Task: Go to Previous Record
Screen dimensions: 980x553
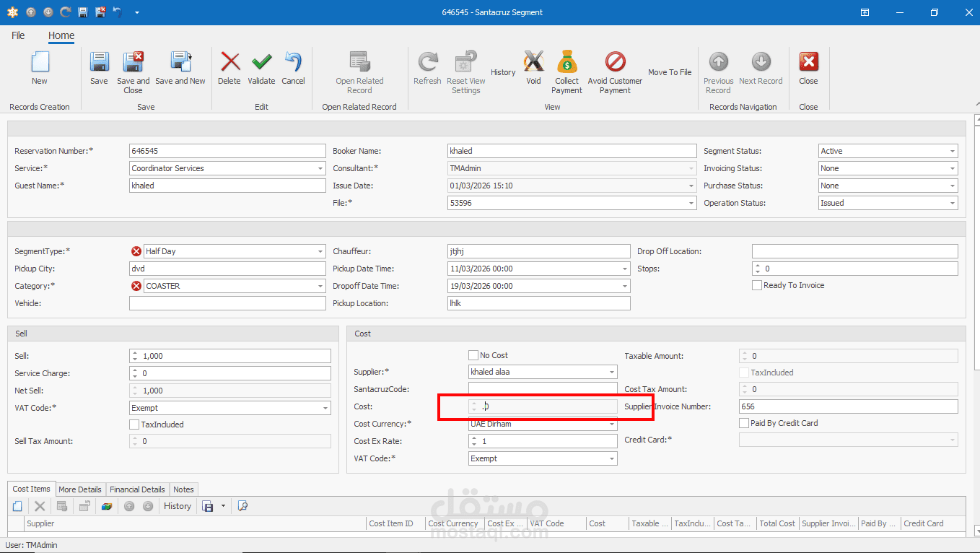Action: coord(718,72)
